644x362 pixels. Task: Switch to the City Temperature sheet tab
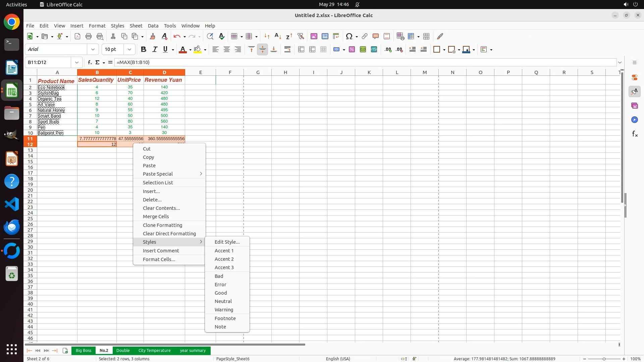pyautogui.click(x=154, y=351)
